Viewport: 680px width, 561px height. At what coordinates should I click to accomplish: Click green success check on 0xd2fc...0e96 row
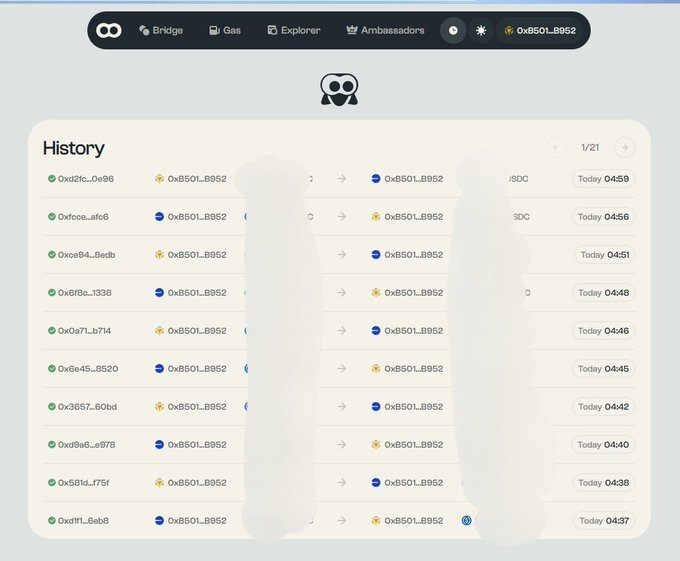(x=52, y=179)
